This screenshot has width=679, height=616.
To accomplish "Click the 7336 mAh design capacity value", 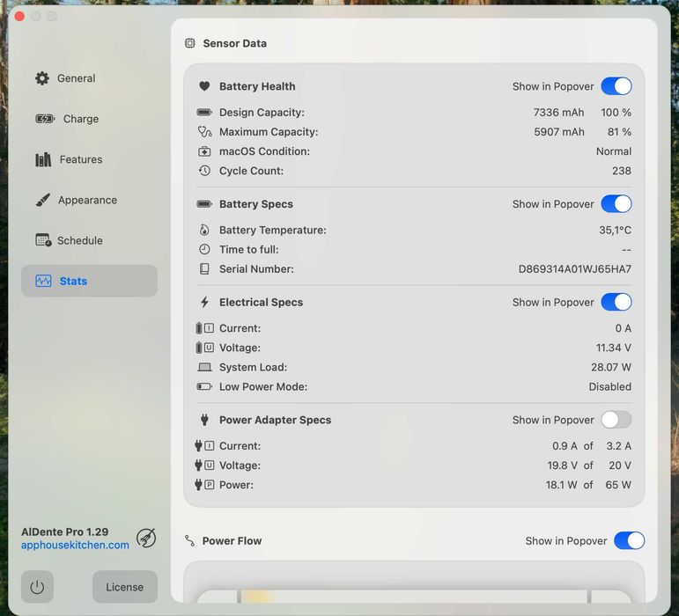I will point(558,113).
